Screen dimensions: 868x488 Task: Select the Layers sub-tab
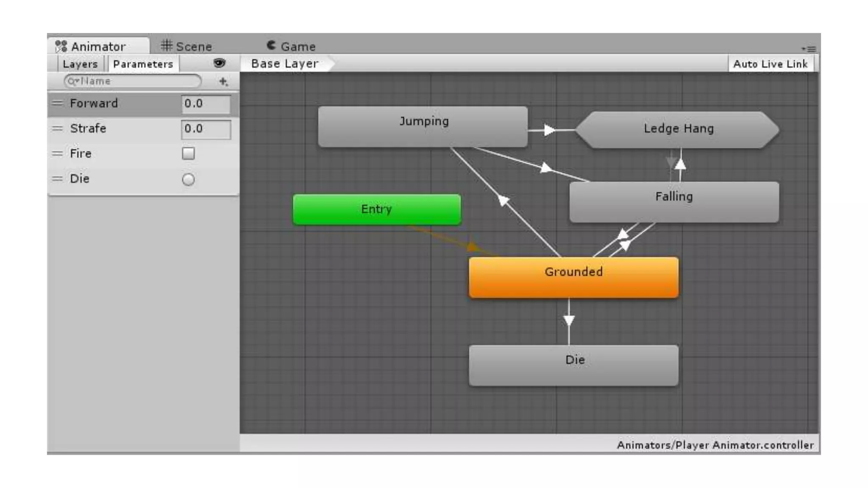click(x=80, y=64)
